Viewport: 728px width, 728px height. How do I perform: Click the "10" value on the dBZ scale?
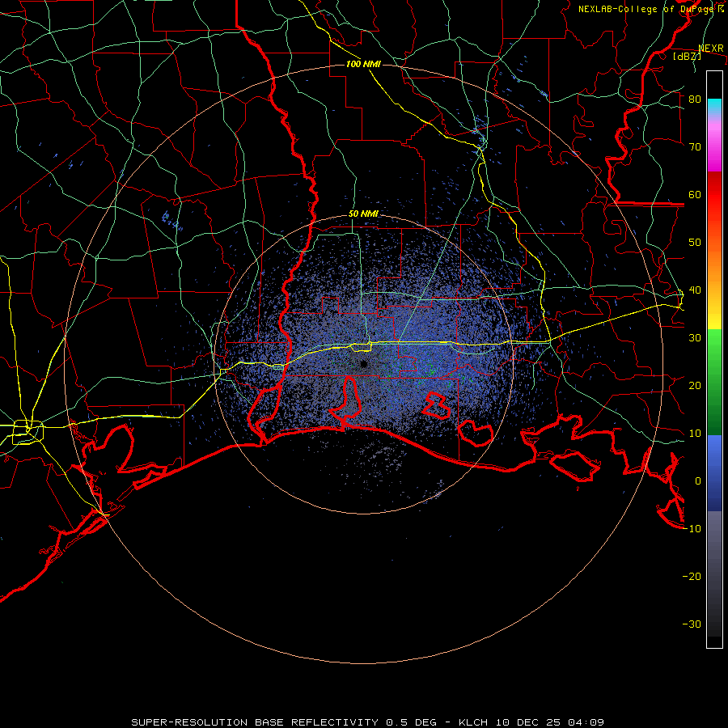click(x=695, y=434)
